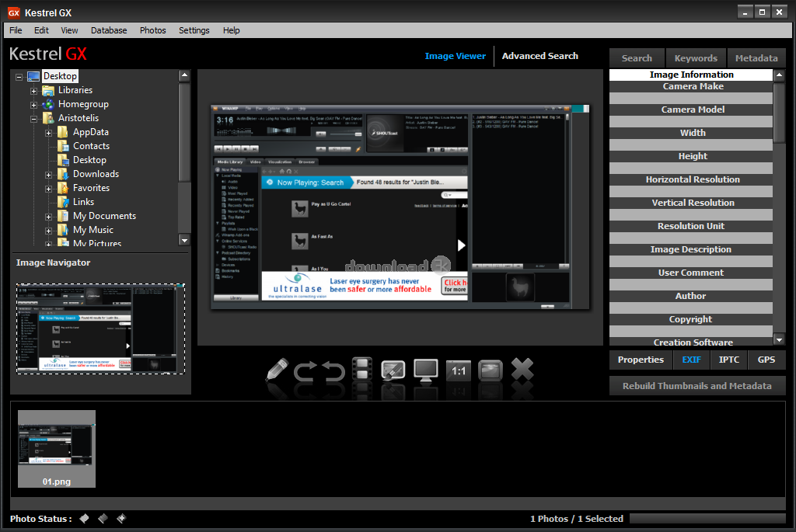
Task: Click the '1 Photos / 1 Selected' status
Action: coord(577,519)
